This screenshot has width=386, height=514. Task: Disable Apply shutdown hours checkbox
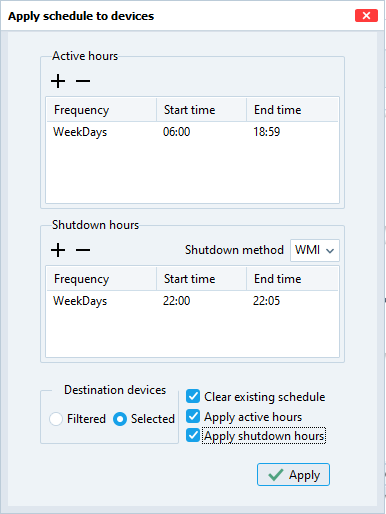click(193, 435)
